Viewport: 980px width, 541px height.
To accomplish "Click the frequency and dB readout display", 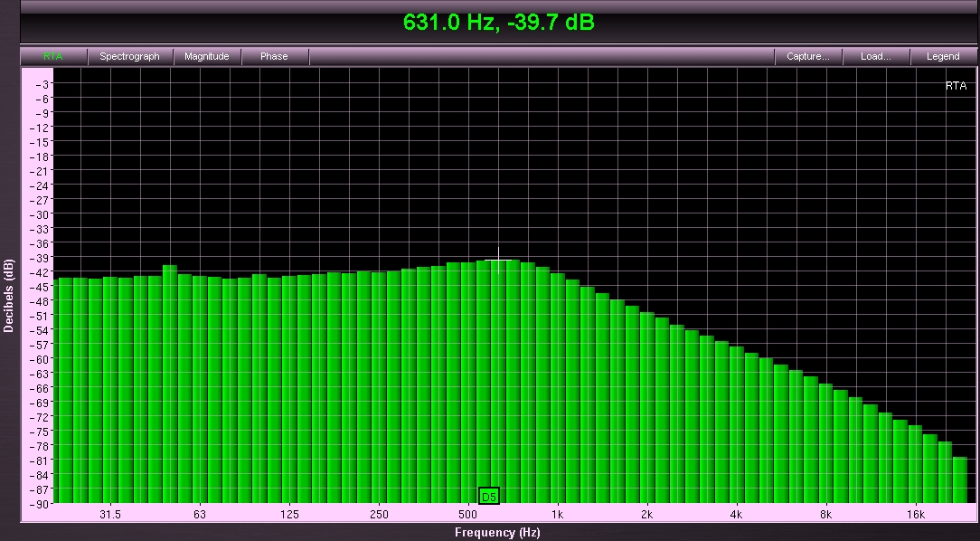I will 498,23.
